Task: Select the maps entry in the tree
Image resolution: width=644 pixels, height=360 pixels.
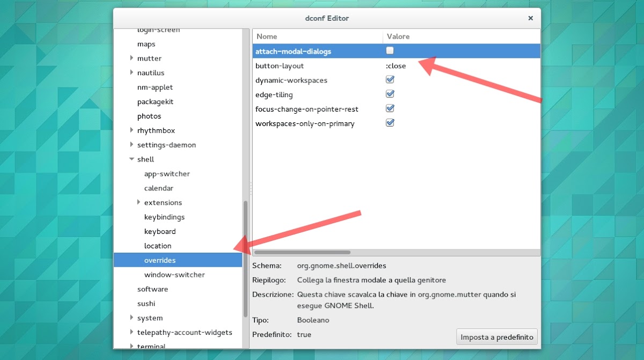Action: click(146, 44)
